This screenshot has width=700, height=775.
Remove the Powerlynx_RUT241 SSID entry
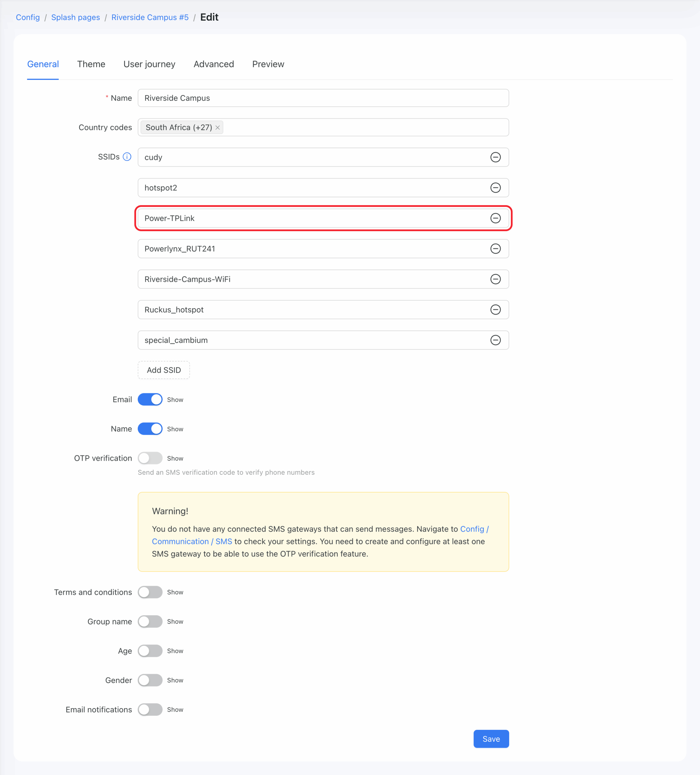click(x=496, y=249)
